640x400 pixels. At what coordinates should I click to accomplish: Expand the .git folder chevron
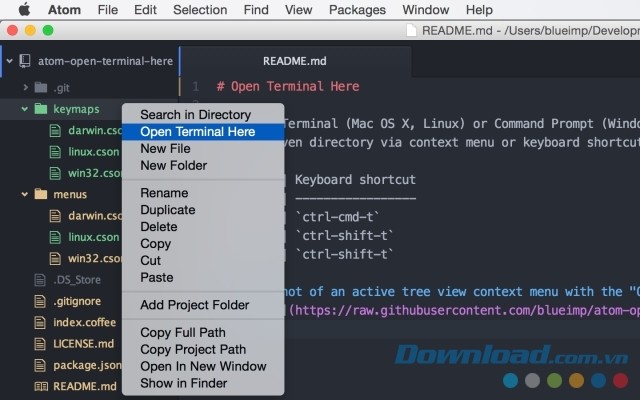click(x=26, y=87)
